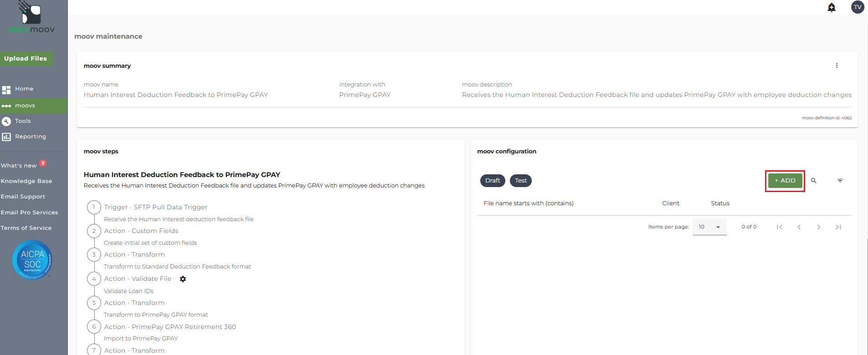Screen dimensions: 868x355
Task: Go to last page of configurations
Action: [x=838, y=227]
